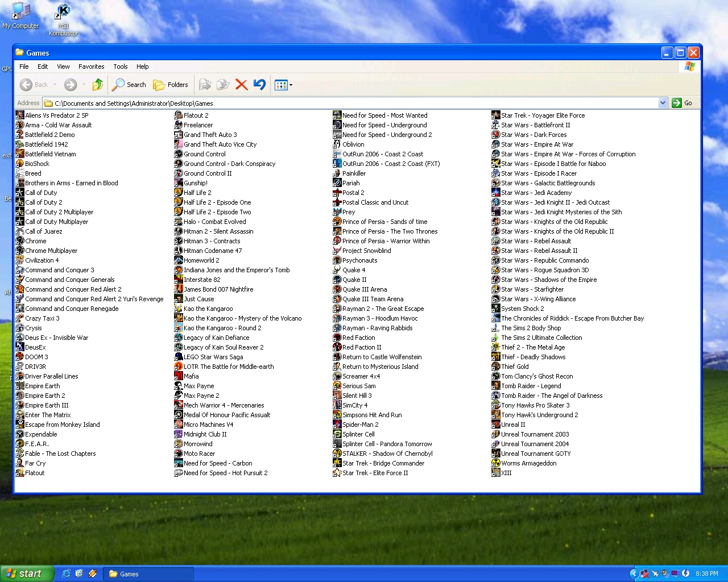Select the XIII shortcut icon
Viewport: 728px width, 582px height.
496,473
